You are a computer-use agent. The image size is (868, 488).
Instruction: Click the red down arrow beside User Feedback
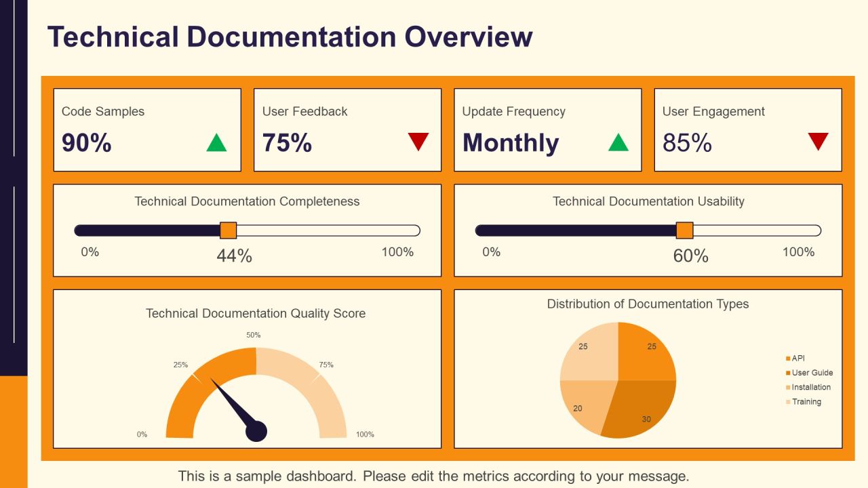(418, 142)
